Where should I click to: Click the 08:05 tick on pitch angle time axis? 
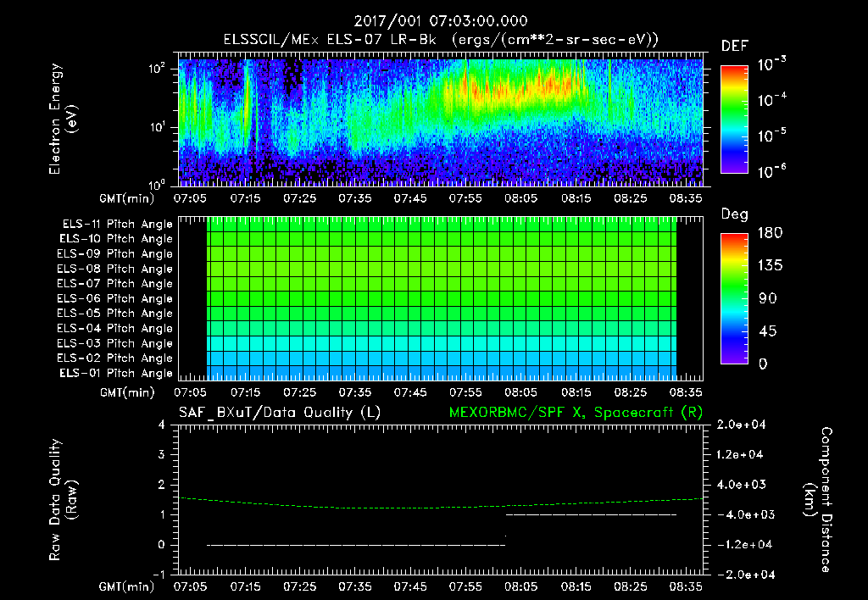click(520, 392)
